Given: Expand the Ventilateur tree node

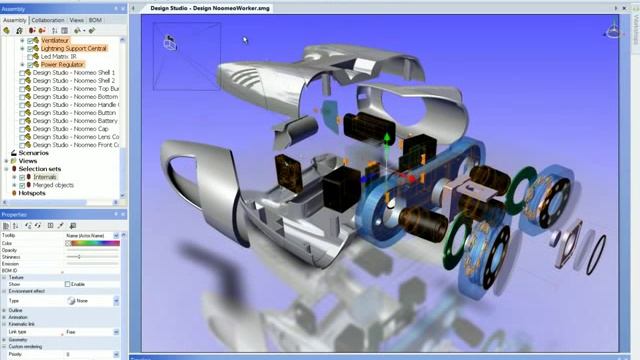Looking at the screenshot, I should click(x=22, y=41).
